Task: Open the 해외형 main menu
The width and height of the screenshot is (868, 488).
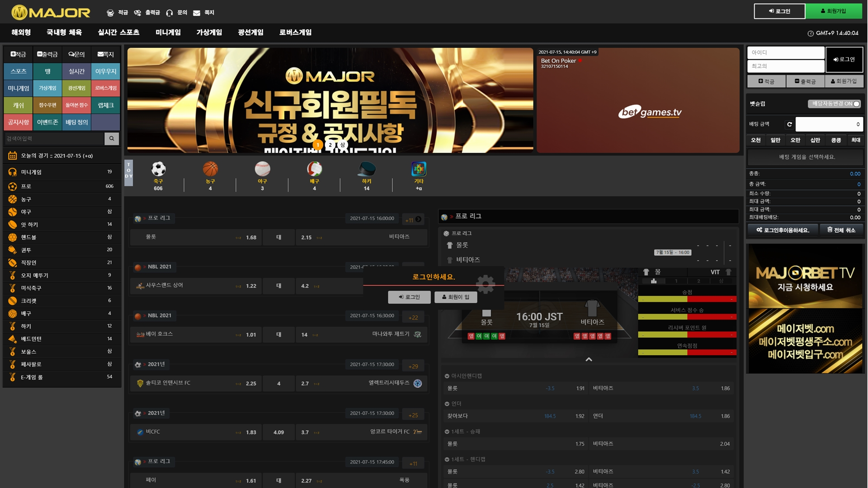Action: [21, 33]
